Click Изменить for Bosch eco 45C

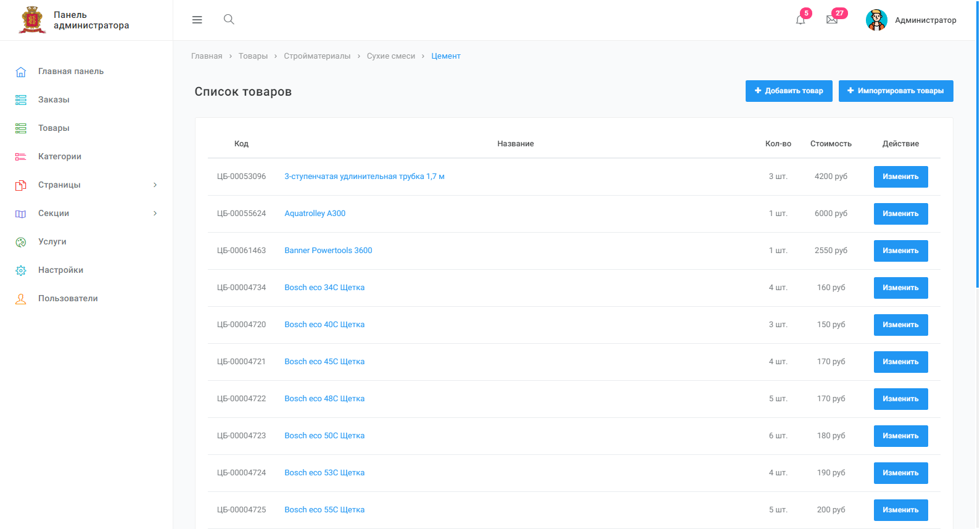tap(900, 362)
